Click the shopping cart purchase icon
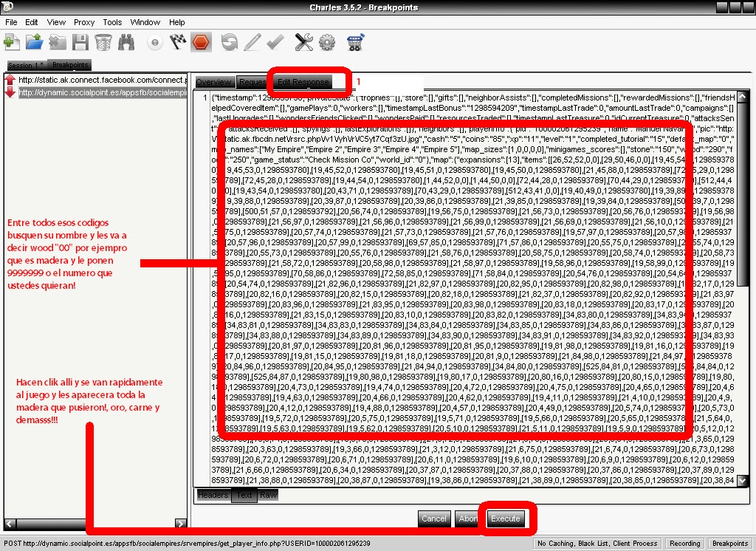 click(355, 42)
